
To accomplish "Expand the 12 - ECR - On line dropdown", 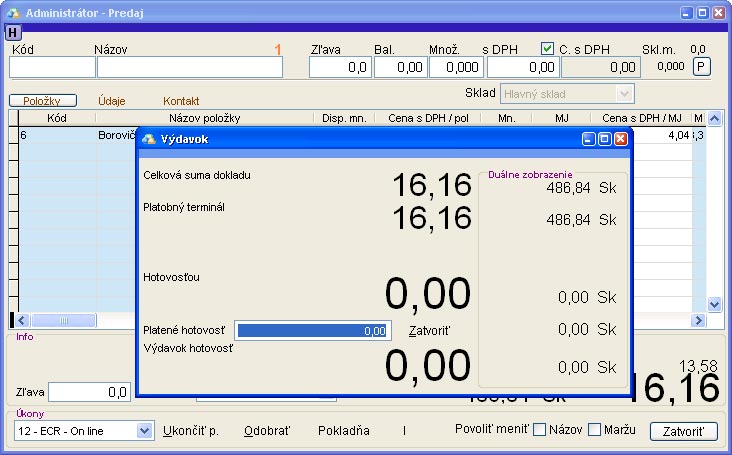I will click(144, 431).
